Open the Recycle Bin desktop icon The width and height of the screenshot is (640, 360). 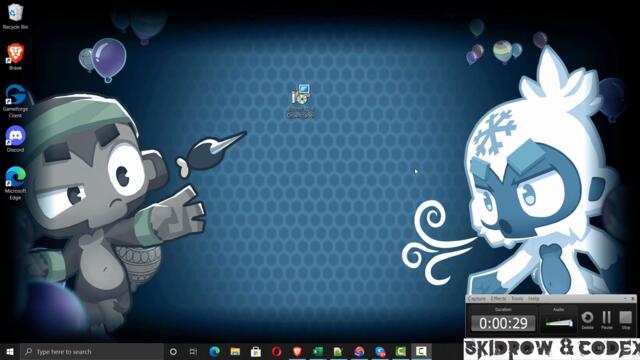click(x=15, y=16)
